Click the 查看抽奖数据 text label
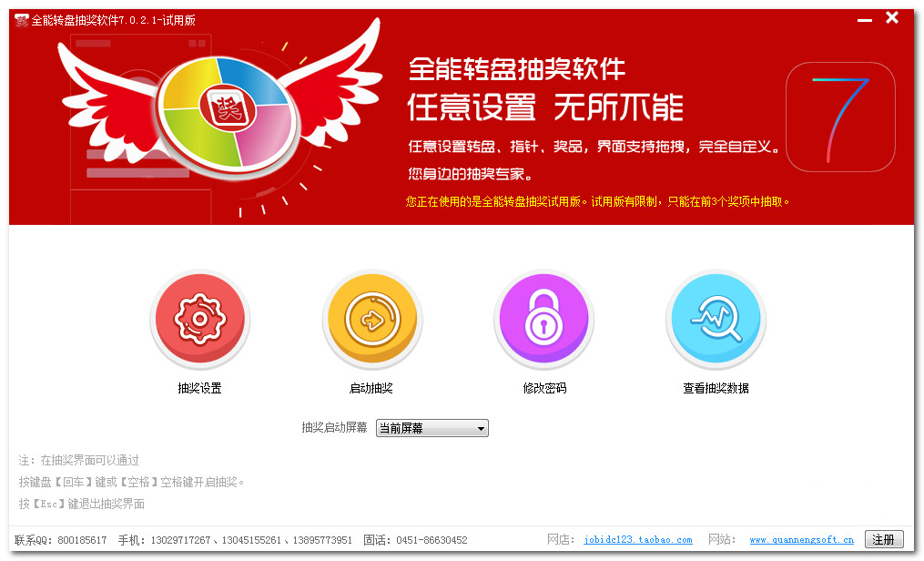 (716, 388)
